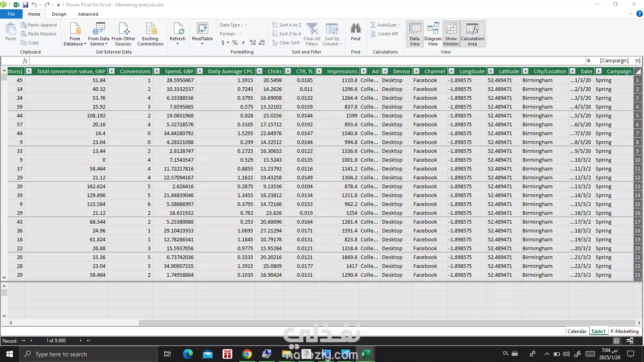The width and height of the screenshot is (644, 362).
Task: Open From Database import options
Action: click(x=75, y=34)
